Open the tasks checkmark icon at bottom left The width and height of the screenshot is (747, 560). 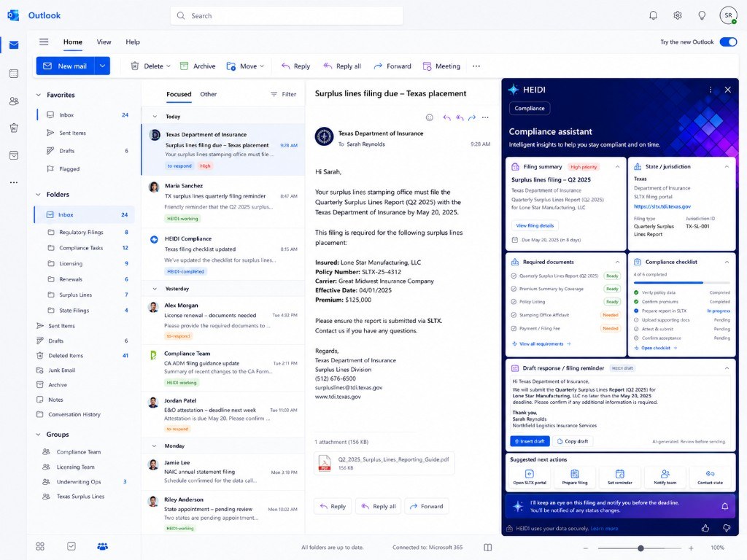(71, 546)
